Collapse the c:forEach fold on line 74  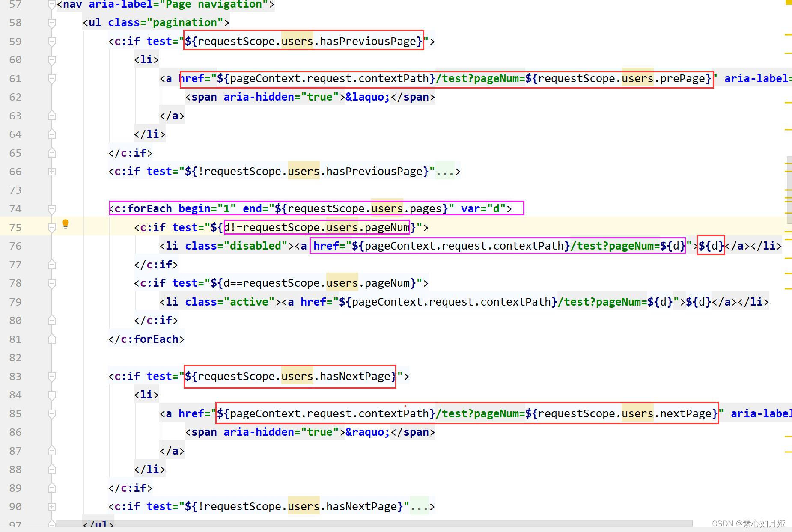[x=52, y=209]
